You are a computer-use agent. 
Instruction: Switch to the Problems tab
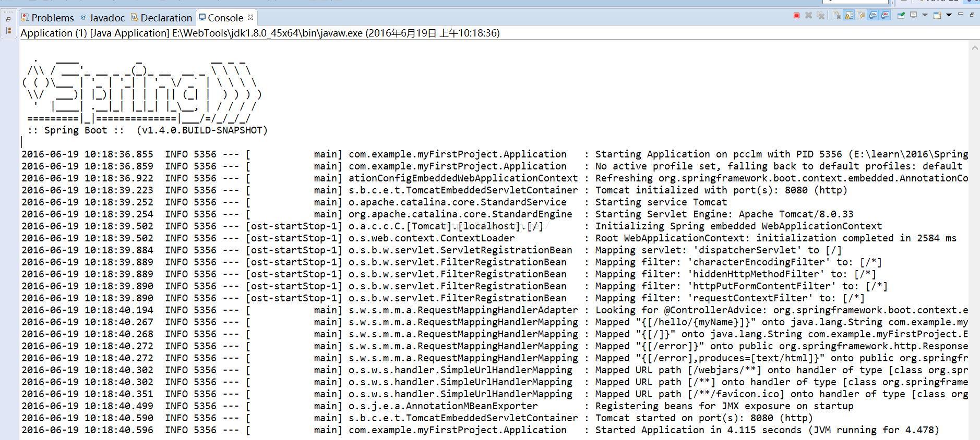point(47,18)
